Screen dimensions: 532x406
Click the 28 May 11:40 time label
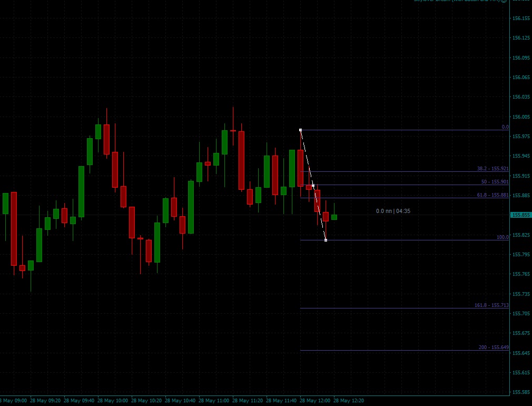[281, 401]
